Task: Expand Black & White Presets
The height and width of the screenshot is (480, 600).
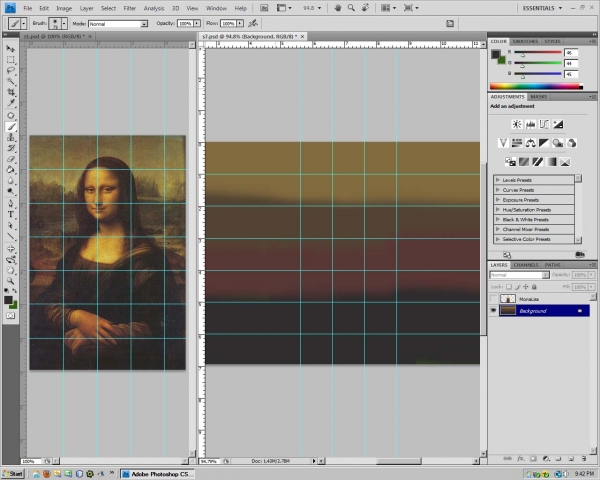Action: 498,219
